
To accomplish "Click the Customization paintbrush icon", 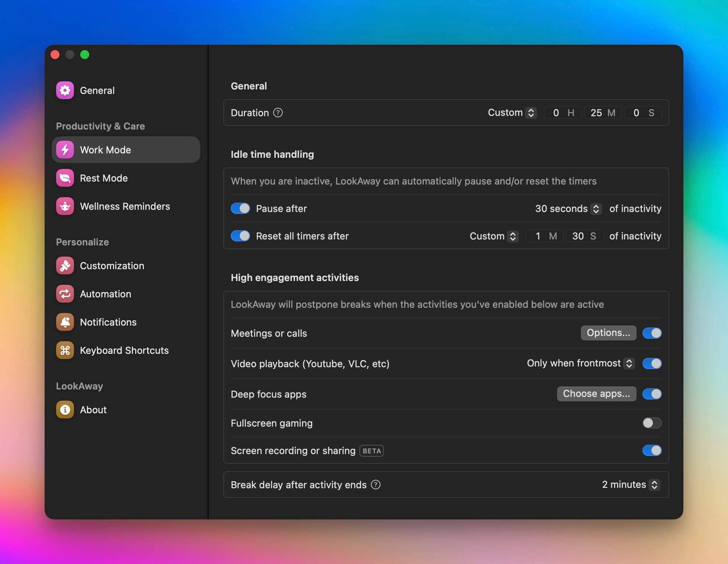I will click(65, 265).
